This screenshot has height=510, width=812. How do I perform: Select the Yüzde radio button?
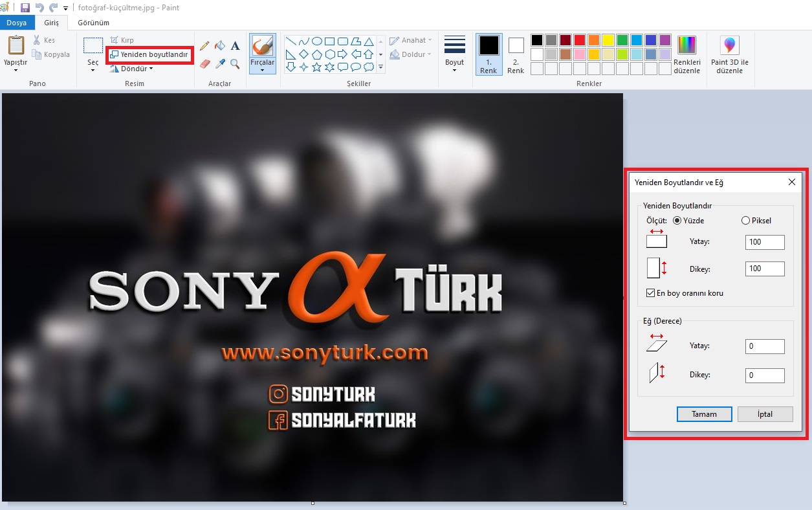coord(677,220)
